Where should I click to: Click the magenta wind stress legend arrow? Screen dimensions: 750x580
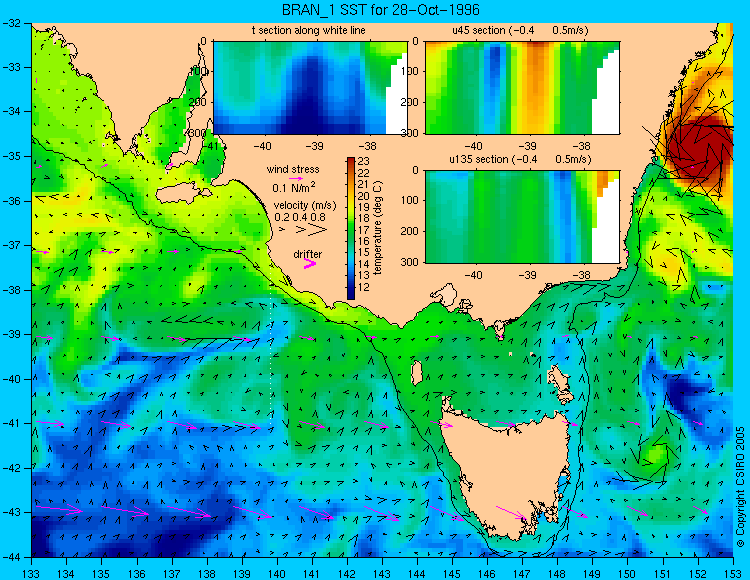[296, 178]
